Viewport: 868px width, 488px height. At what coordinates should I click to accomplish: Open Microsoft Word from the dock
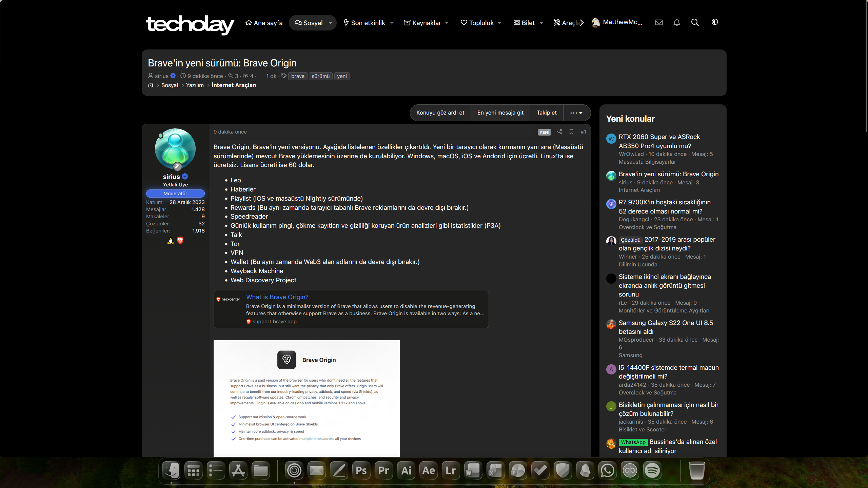pyautogui.click(x=473, y=470)
